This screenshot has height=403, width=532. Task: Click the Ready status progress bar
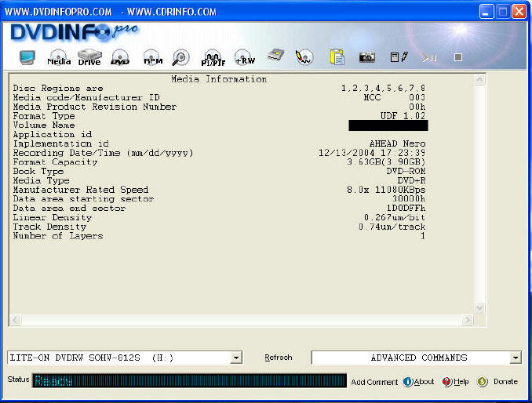189,380
